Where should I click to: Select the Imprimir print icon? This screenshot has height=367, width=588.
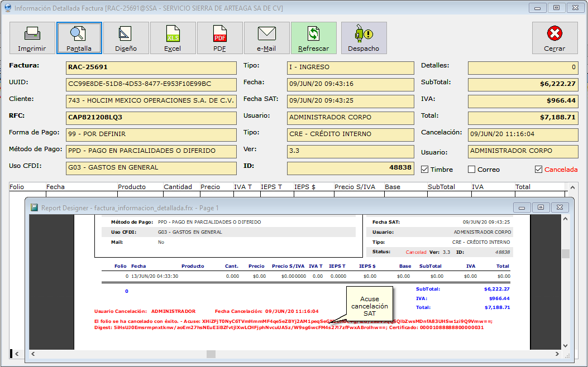click(x=32, y=37)
